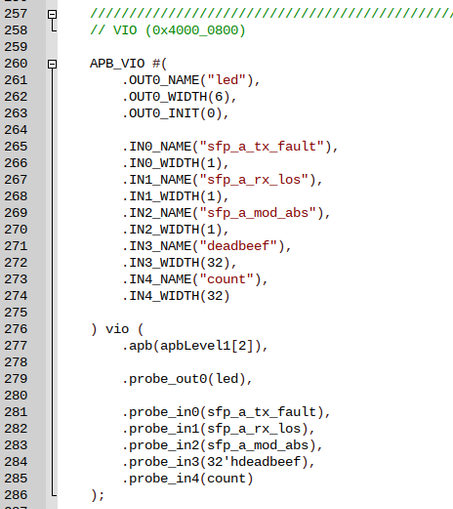
Task: Click the vio instance name
Action: click(x=117, y=329)
